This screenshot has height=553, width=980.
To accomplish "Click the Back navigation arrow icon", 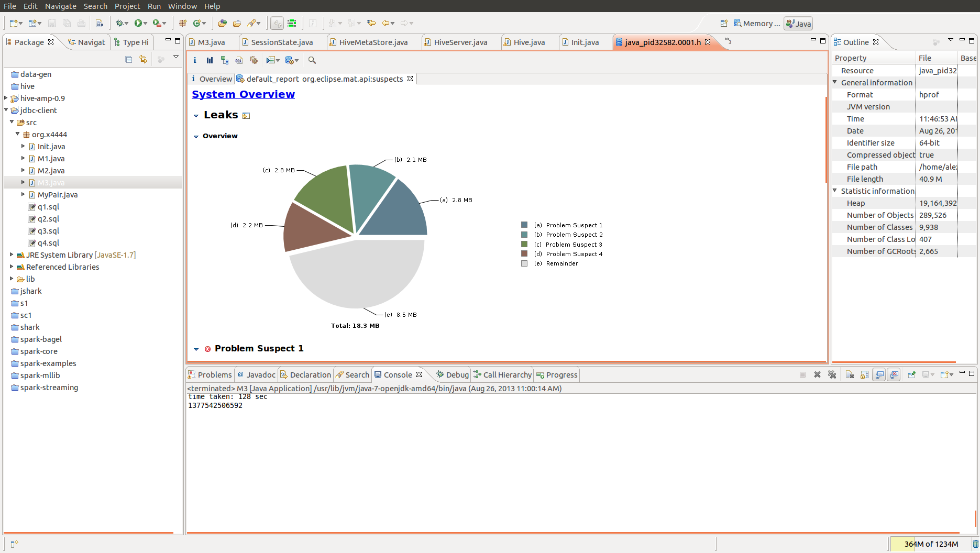I will coord(386,23).
